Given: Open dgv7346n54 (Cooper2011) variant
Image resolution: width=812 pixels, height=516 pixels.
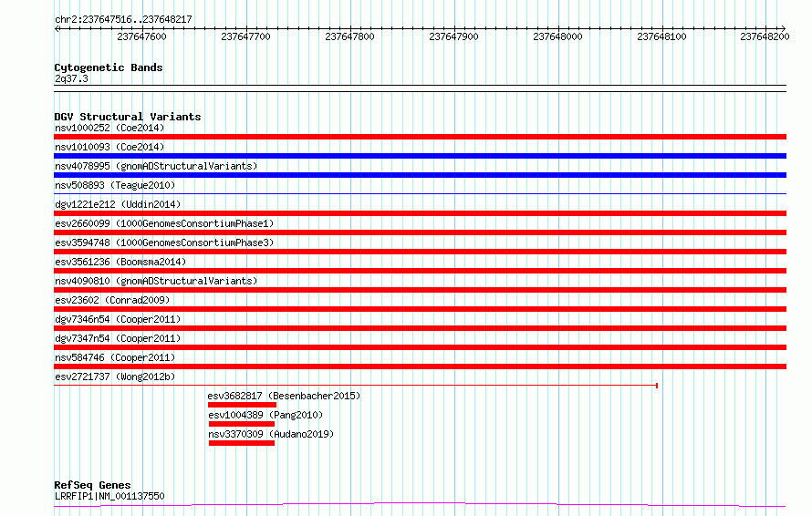Looking at the screenshot, I should point(118,319).
